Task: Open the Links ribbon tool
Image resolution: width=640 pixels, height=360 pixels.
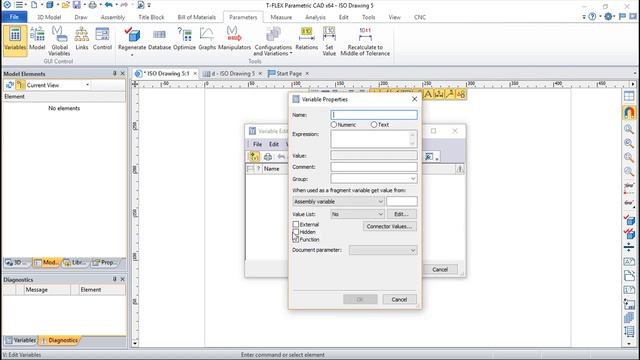Action: [x=82, y=39]
